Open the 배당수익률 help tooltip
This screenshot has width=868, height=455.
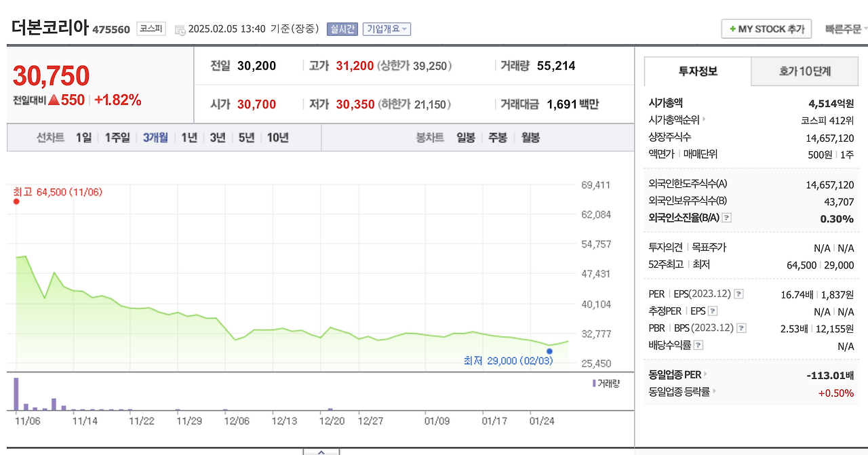click(698, 344)
